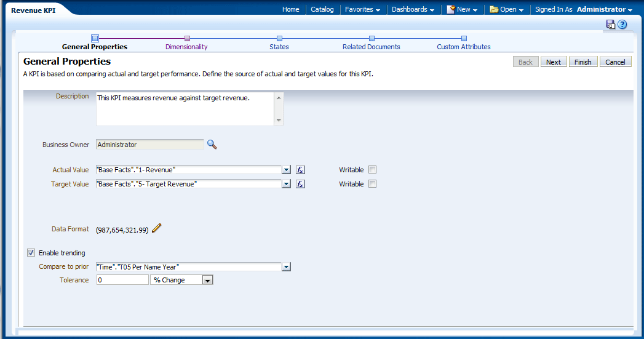
Task: Click the New menu icon
Action: coord(451,9)
